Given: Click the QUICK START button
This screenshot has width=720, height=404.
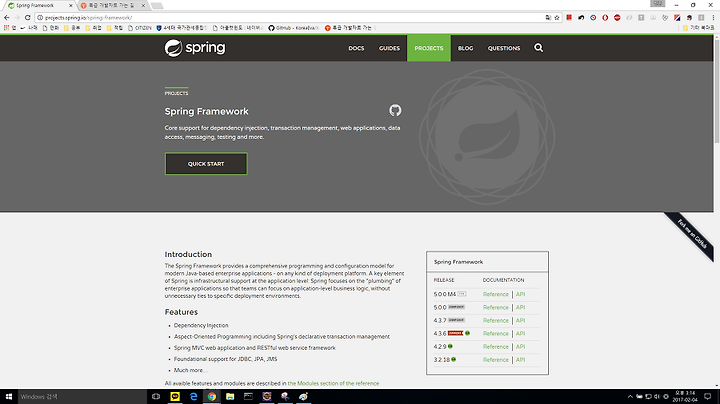Looking at the screenshot, I should (206, 163).
